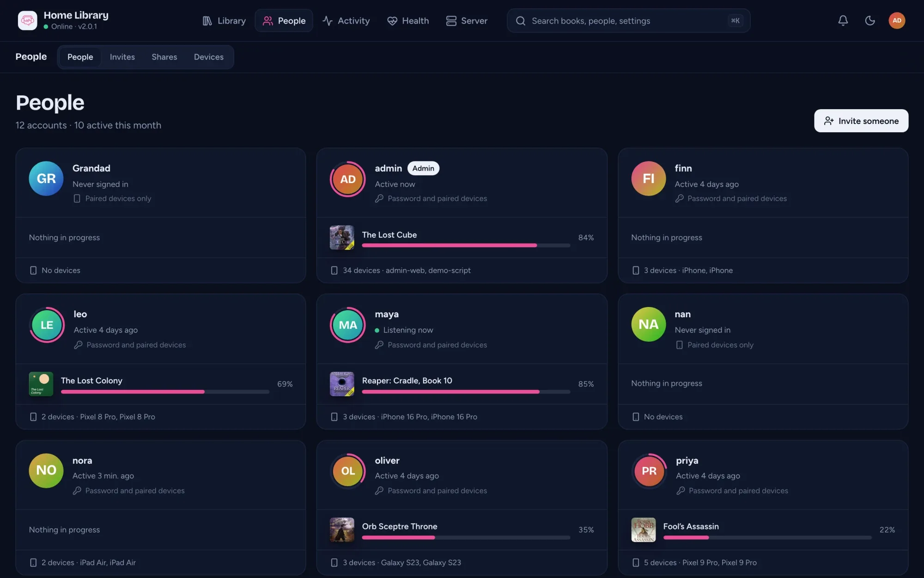The image size is (924, 578).
Task: Toggle dark mode with the moon icon
Action: (x=869, y=20)
